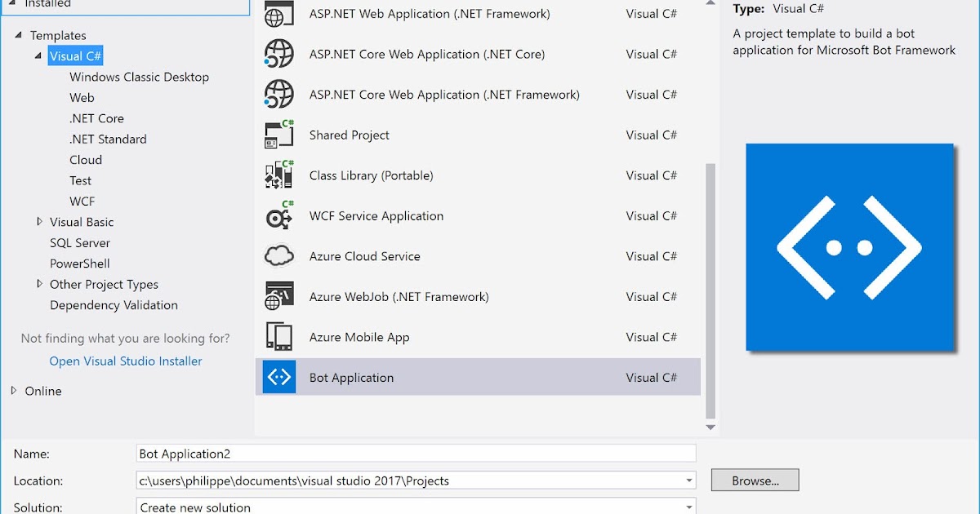Click the ASP.NET Core Web Application (.NET Core) icon
Image resolution: width=980 pixels, height=514 pixels.
278,54
